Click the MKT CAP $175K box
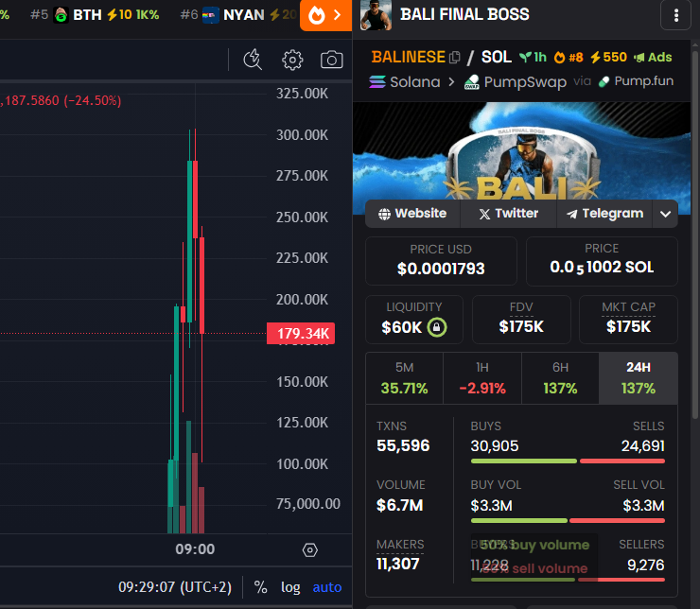700x609 pixels. point(628,320)
